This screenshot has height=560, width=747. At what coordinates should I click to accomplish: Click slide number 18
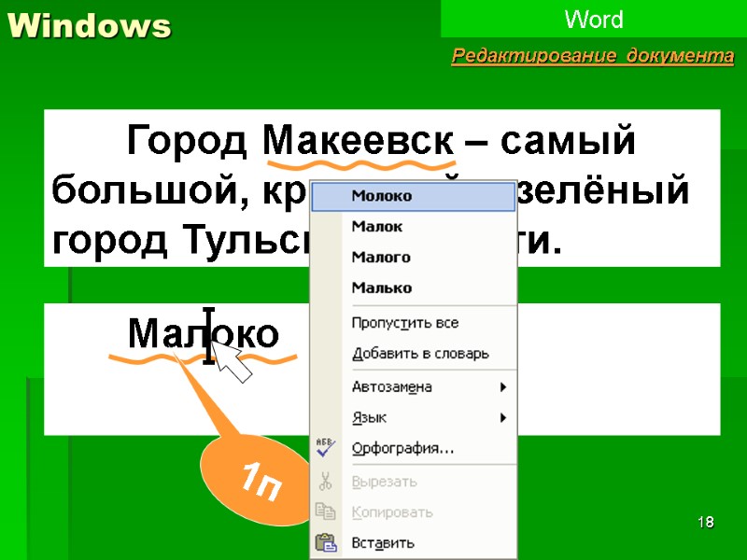(706, 523)
